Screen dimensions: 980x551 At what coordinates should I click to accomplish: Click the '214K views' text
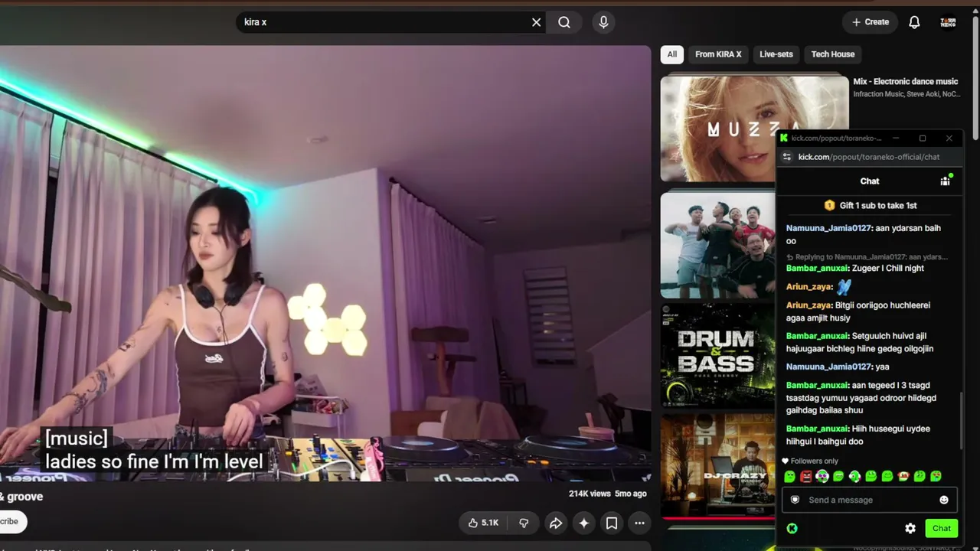(590, 494)
